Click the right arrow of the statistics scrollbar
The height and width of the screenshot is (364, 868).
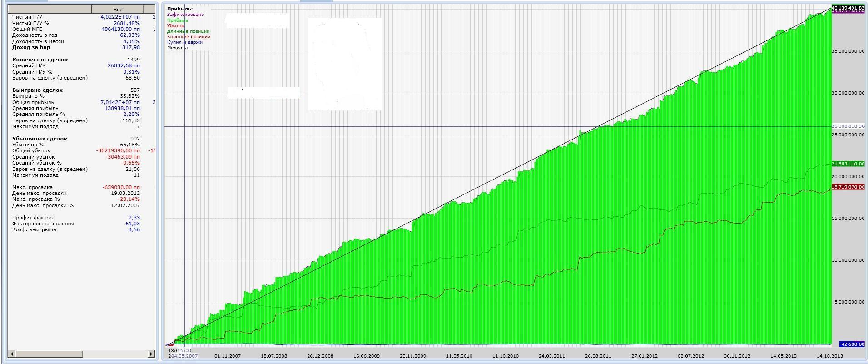click(151, 354)
